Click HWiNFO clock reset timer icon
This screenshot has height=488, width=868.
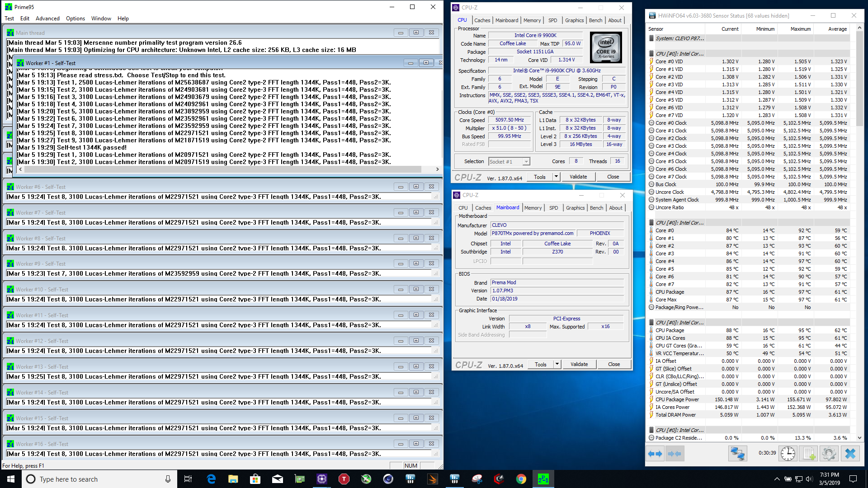(788, 454)
